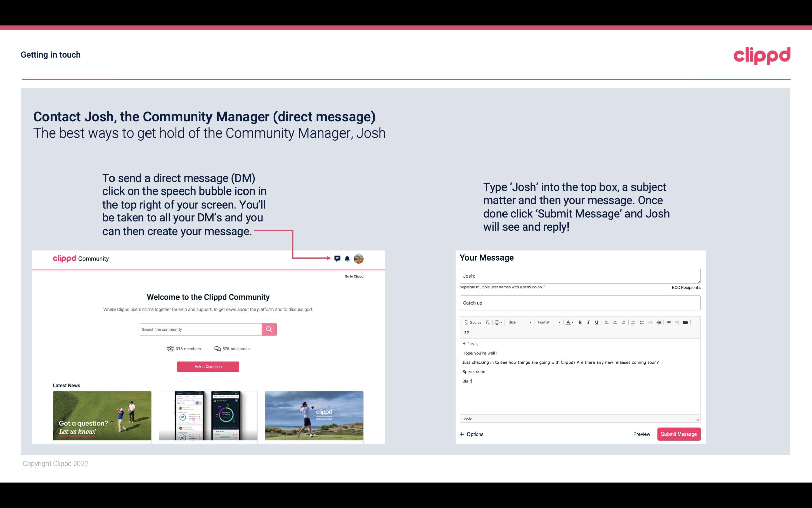Click the community search bar
This screenshot has width=812, height=508.
point(200,329)
